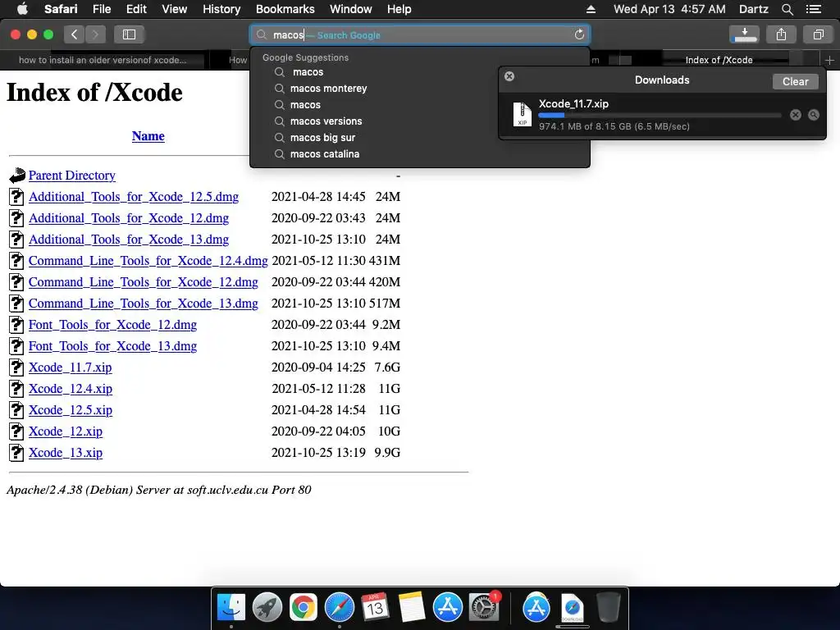Open the File menu
840x630 pixels.
(101, 9)
